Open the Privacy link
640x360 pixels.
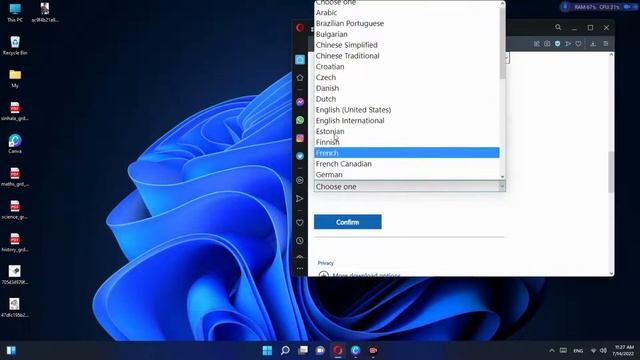click(x=326, y=263)
